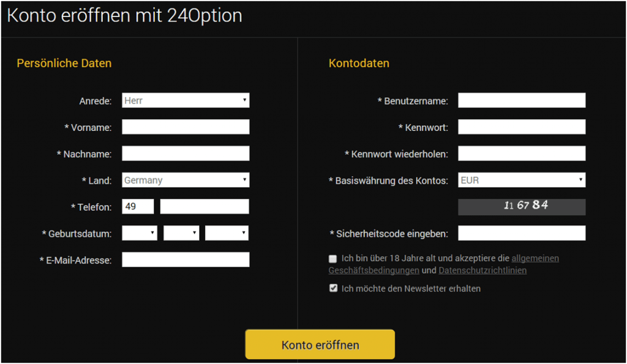Click the Vorname input field
The image size is (627, 364).
pos(186,127)
